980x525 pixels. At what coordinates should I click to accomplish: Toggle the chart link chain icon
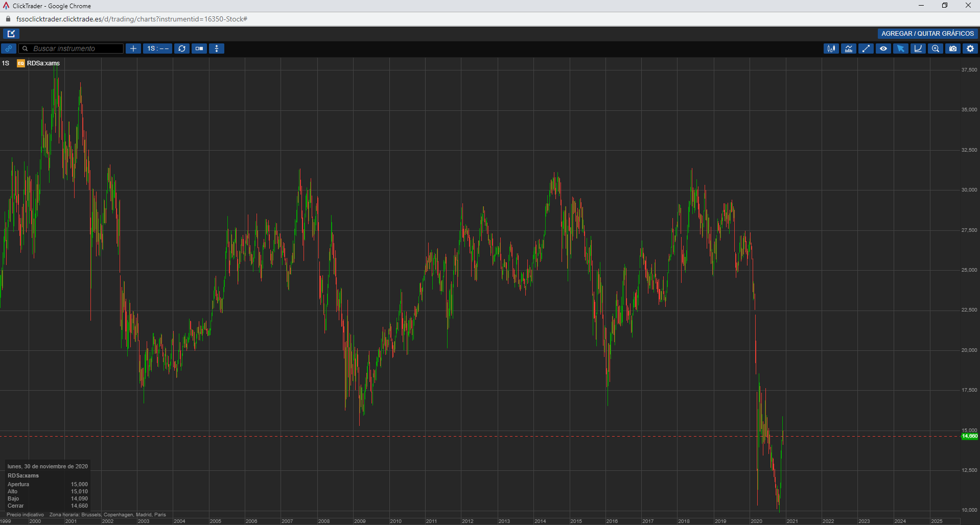point(8,49)
